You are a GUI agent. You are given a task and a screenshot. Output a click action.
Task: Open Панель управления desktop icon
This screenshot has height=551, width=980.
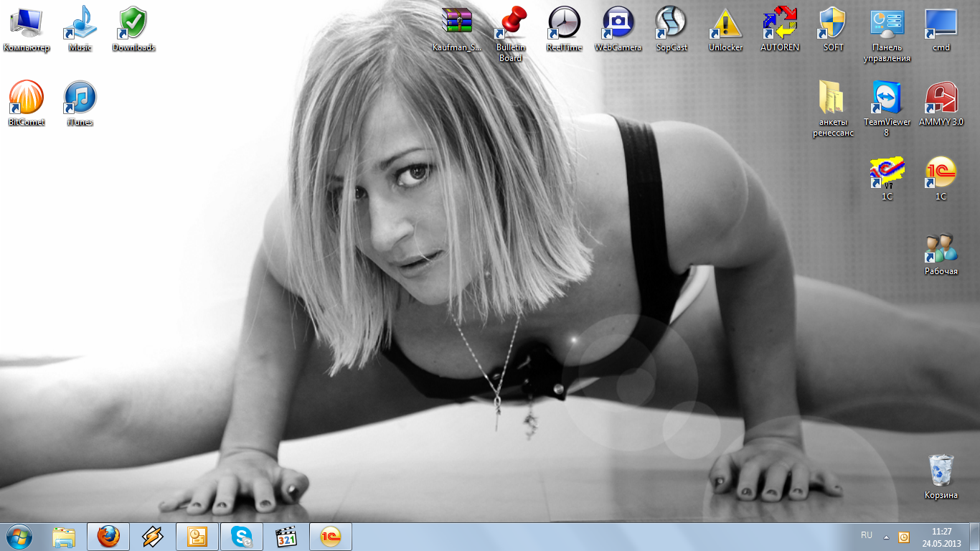click(x=887, y=34)
